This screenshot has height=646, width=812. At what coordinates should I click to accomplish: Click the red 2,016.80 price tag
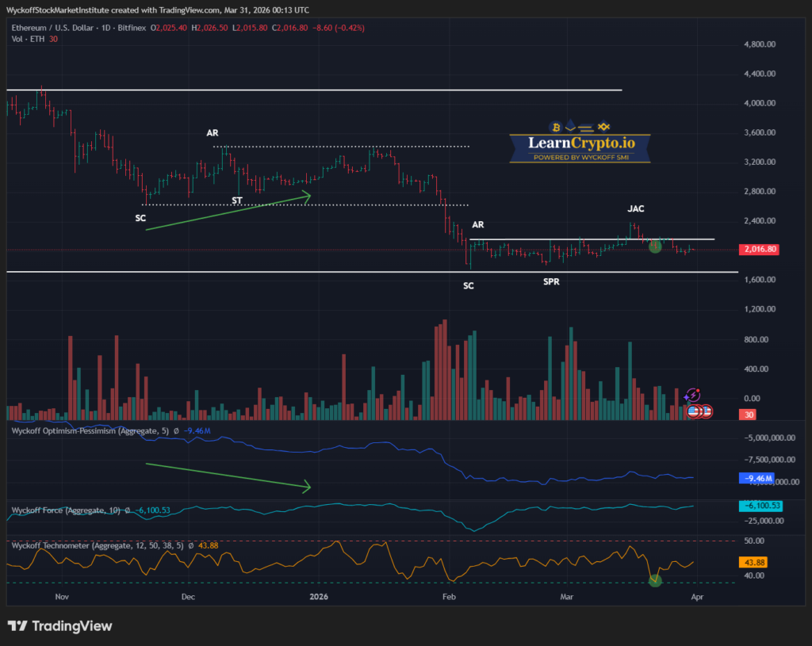point(758,249)
